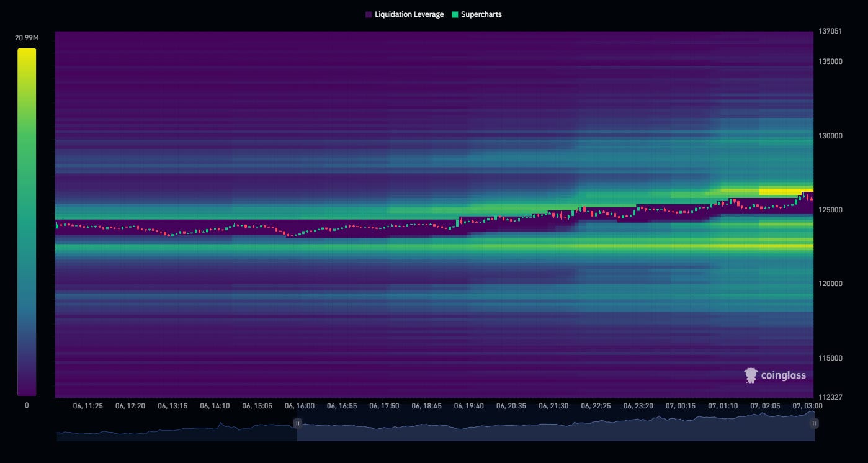868x463 pixels.
Task: Click the 06, 14:10 time label
Action: tap(215, 406)
